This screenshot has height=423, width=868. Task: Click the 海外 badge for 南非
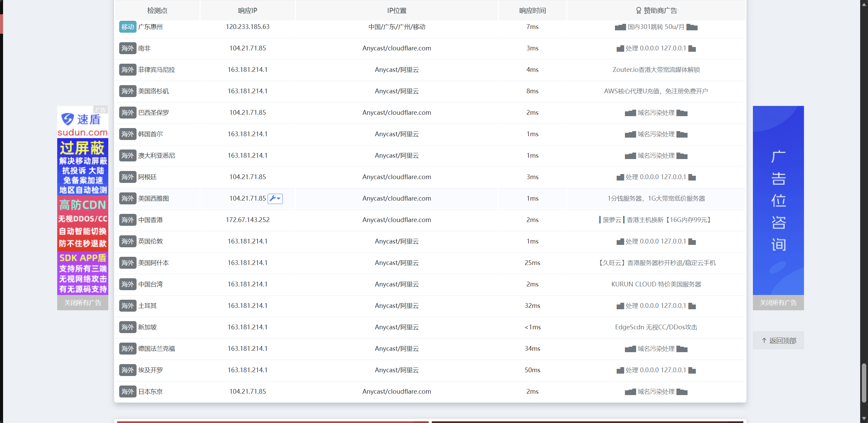(x=128, y=48)
